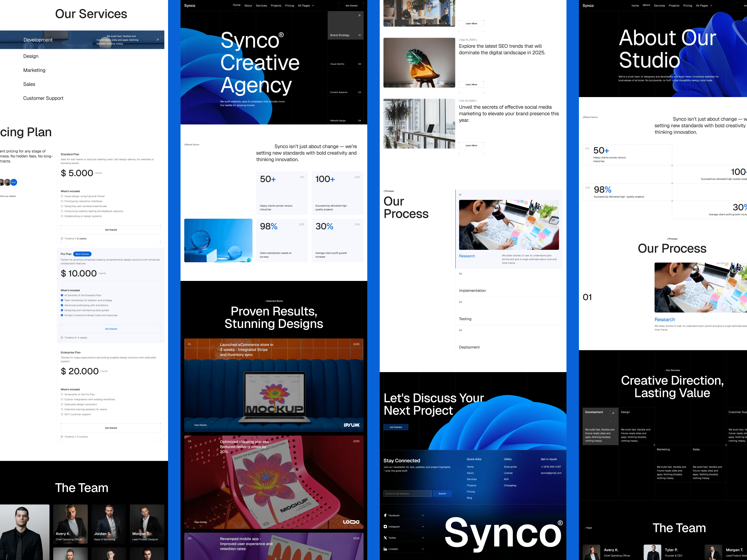
Task: Select Pricing in the navigation menu
Action: [289, 5]
